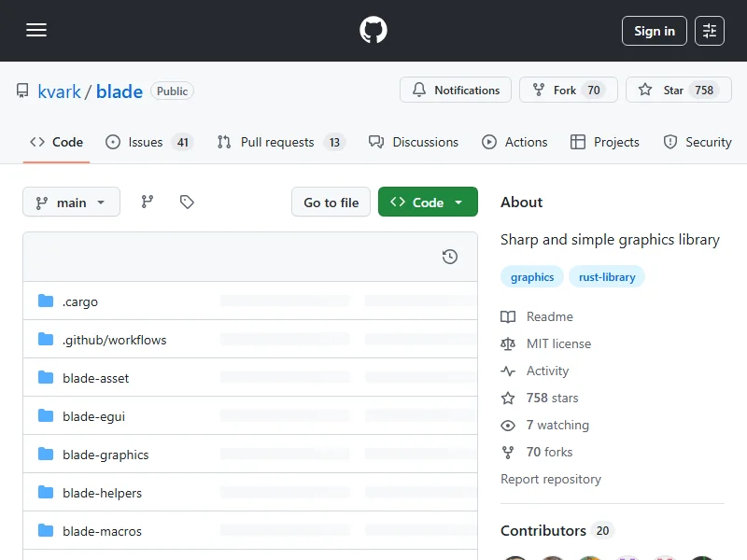Screen dimensions: 747x560
Task: Open the hamburger navigation menu
Action: (36, 31)
